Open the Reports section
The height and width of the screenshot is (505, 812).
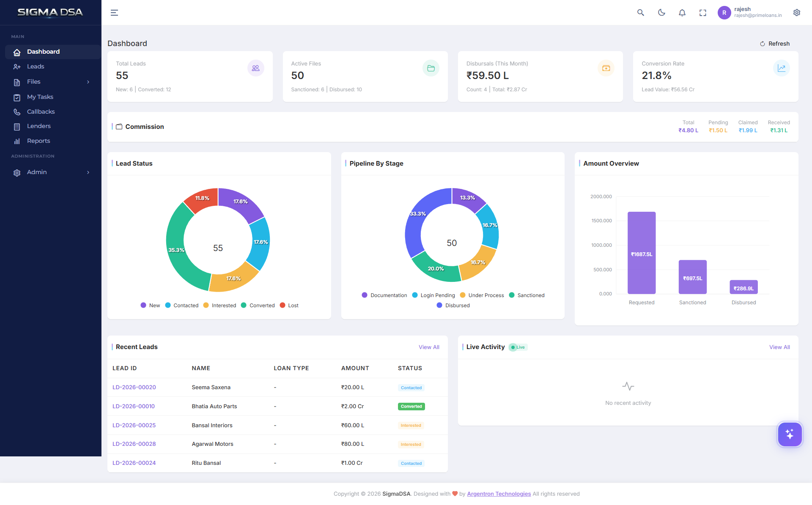38,141
